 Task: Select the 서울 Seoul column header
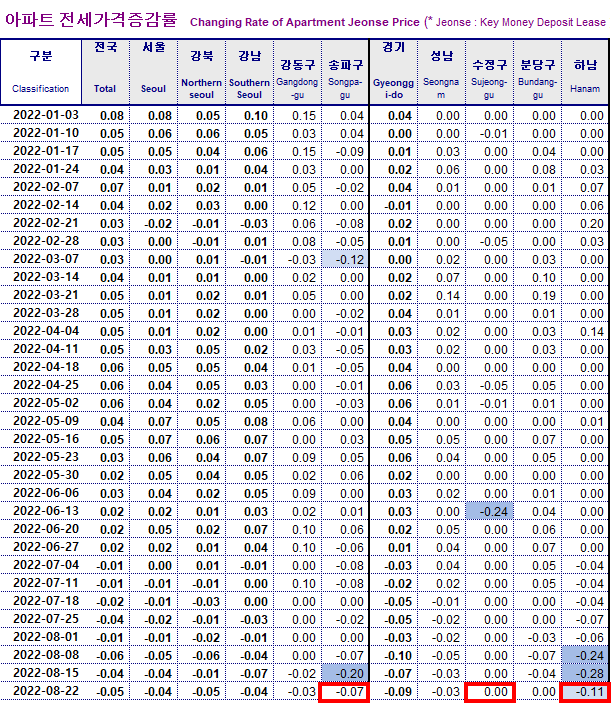click(154, 72)
